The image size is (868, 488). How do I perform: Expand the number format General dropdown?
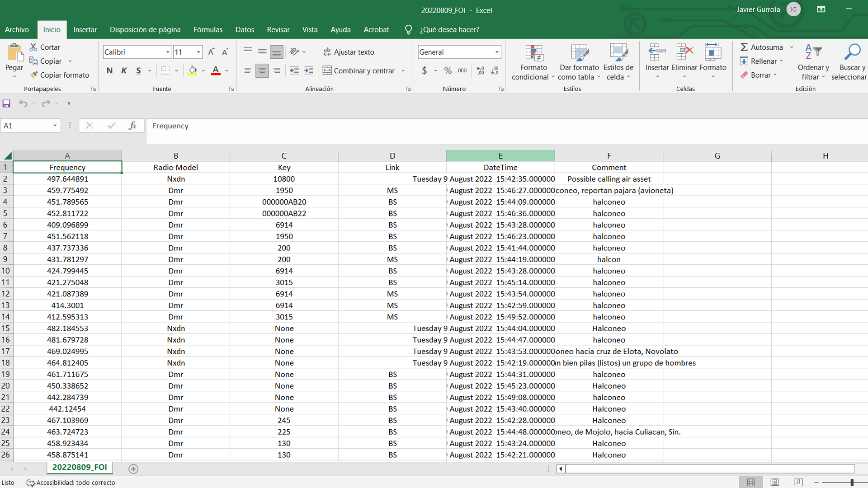click(496, 52)
